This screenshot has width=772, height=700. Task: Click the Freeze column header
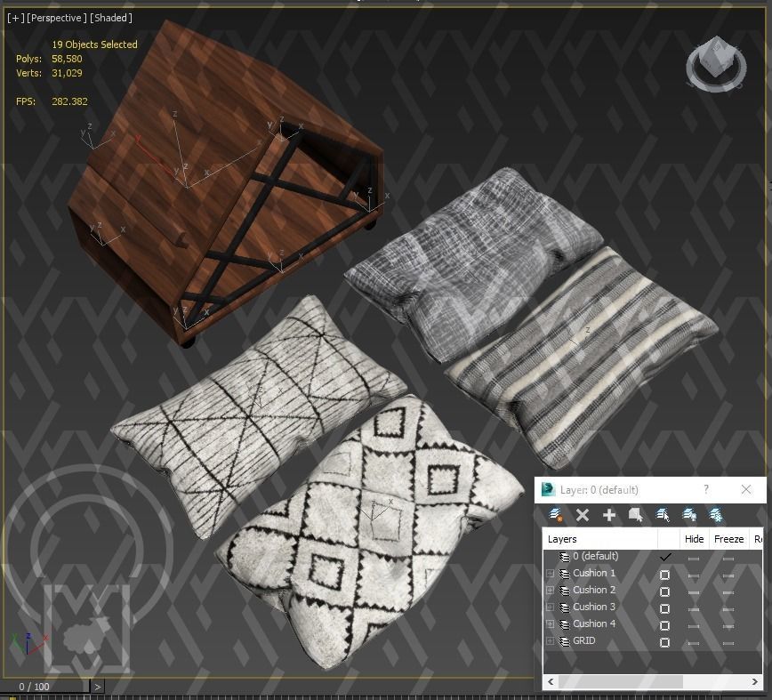728,539
